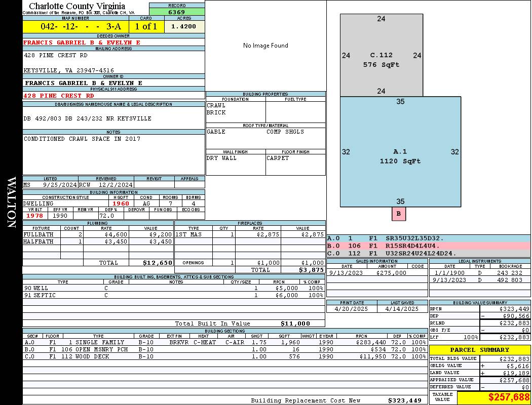Click the green record number 6369
The width and height of the screenshot is (532, 405).
(x=177, y=12)
